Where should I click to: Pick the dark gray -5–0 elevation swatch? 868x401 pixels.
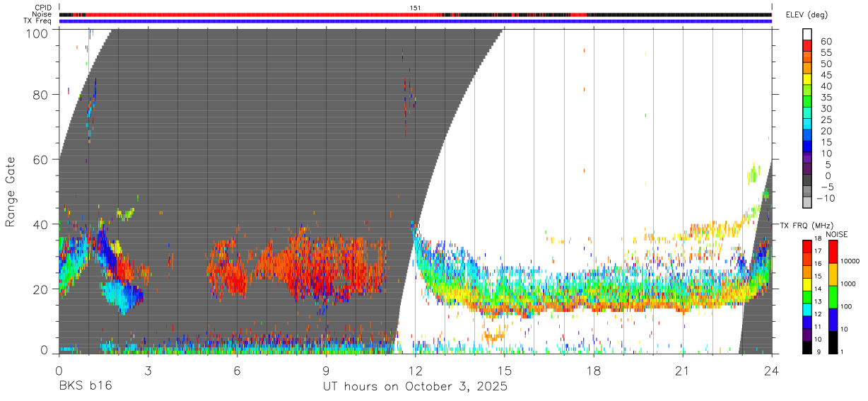(x=807, y=180)
